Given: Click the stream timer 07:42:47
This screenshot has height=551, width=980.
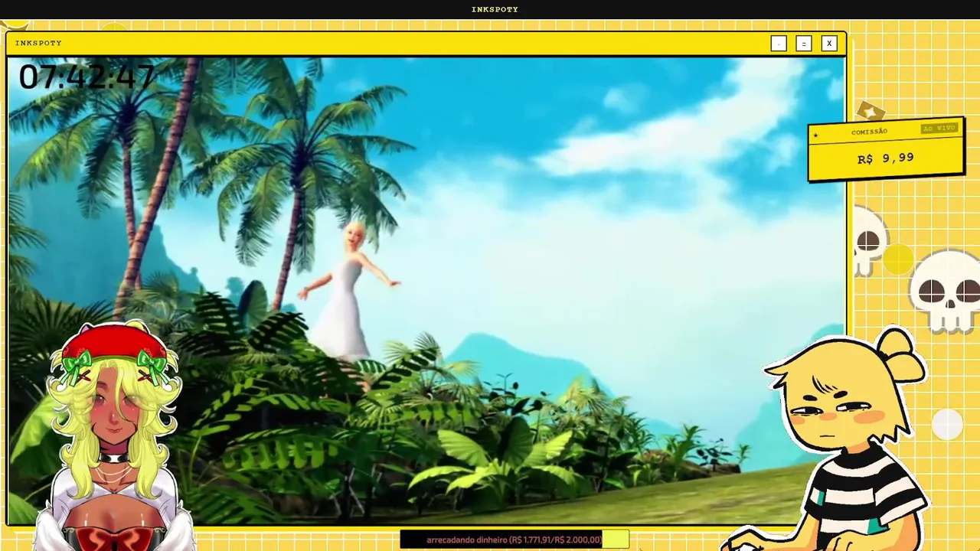Looking at the screenshot, I should click(87, 77).
